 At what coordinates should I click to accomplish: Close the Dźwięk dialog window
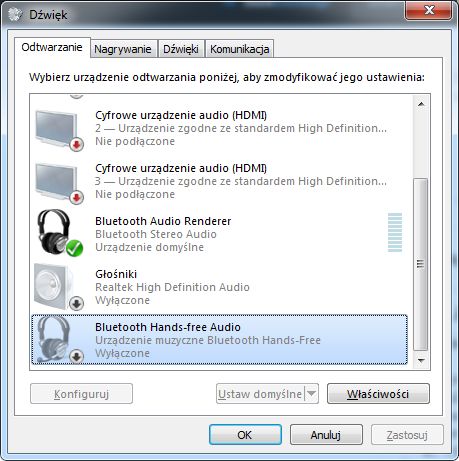tap(429, 10)
